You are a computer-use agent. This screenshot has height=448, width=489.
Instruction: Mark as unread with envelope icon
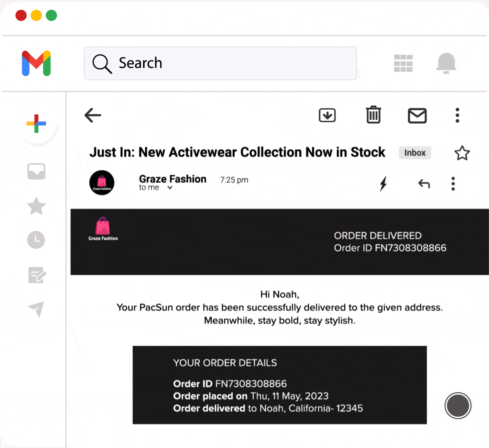[x=417, y=116]
